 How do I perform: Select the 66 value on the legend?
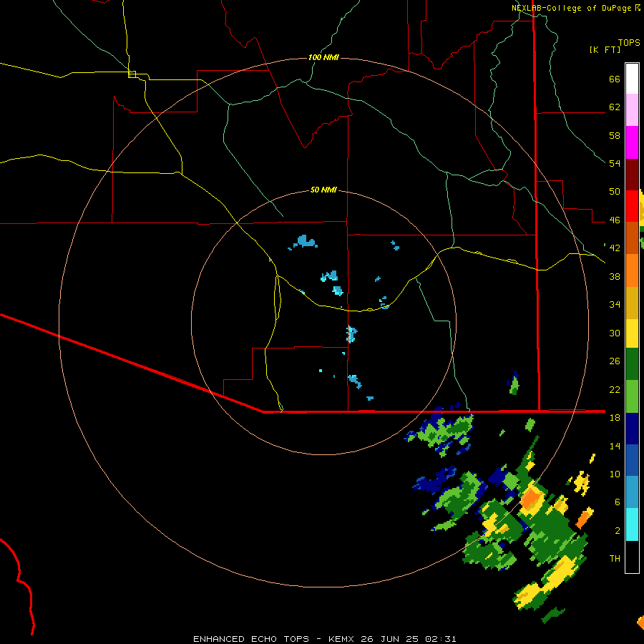615,79
